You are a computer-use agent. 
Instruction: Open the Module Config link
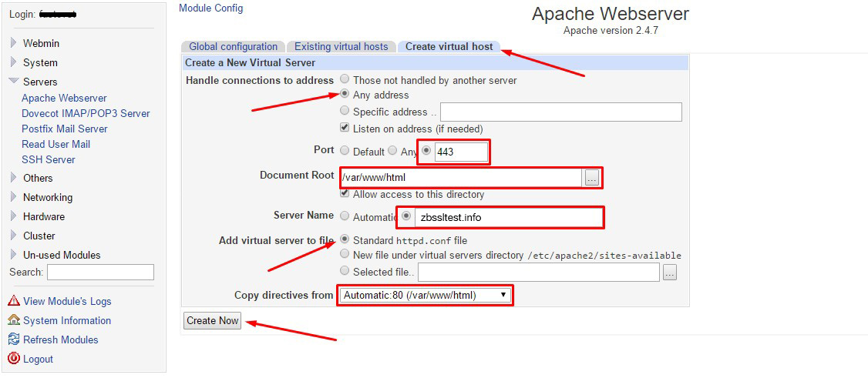(x=210, y=8)
